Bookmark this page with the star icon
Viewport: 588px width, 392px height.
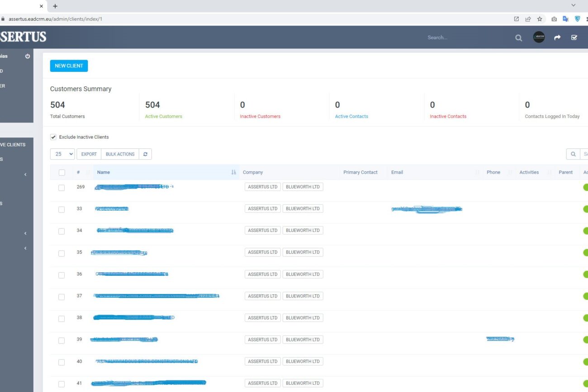click(540, 19)
